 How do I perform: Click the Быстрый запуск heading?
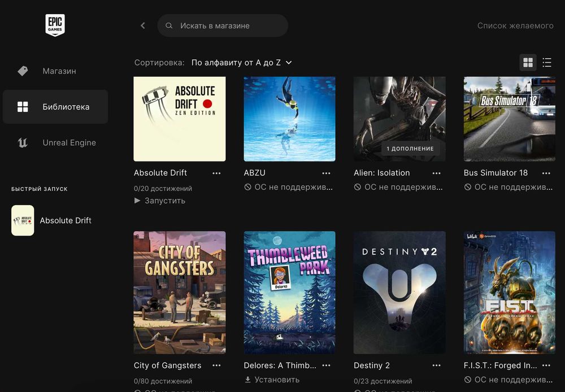40,189
